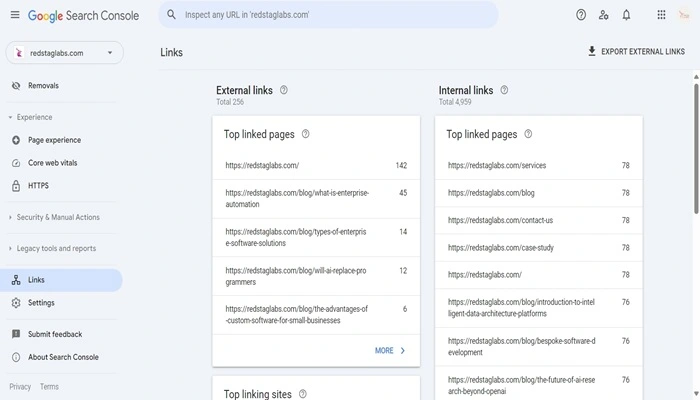Open the Google apps grid

point(661,15)
